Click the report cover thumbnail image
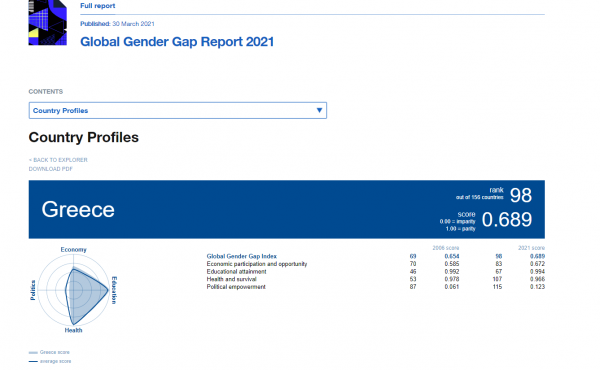 (47, 23)
